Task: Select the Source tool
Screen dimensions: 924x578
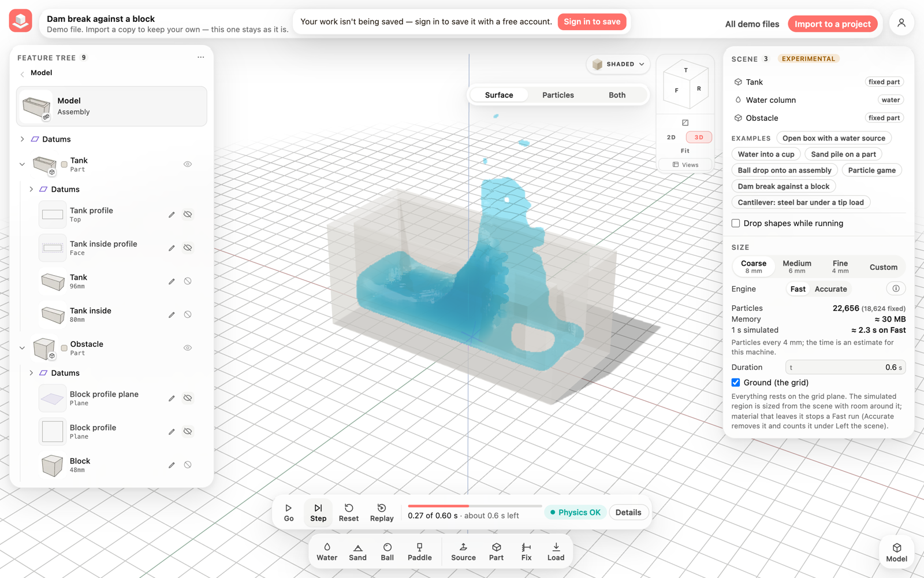Action: point(463,552)
